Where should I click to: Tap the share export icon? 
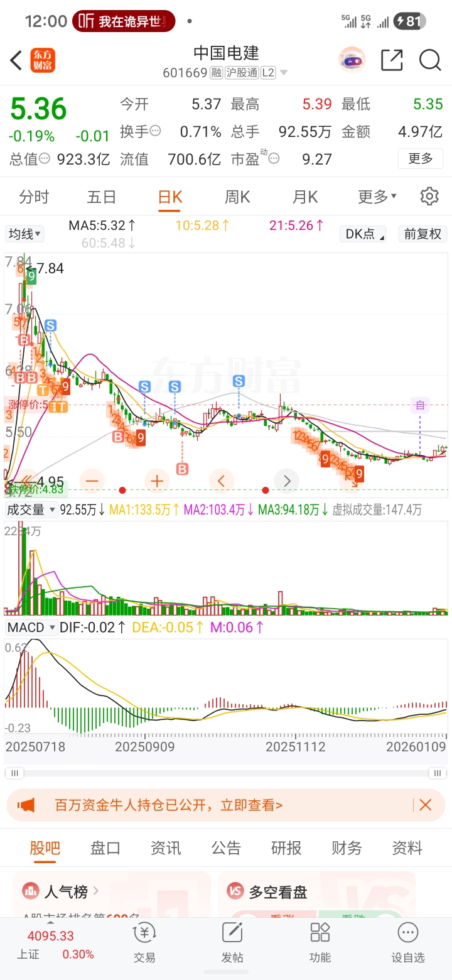(392, 60)
